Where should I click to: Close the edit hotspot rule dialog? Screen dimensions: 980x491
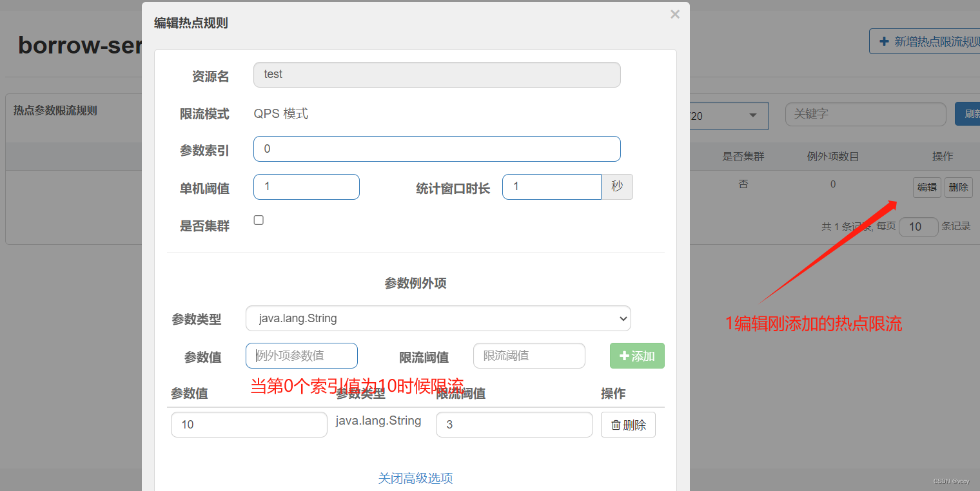coord(674,14)
